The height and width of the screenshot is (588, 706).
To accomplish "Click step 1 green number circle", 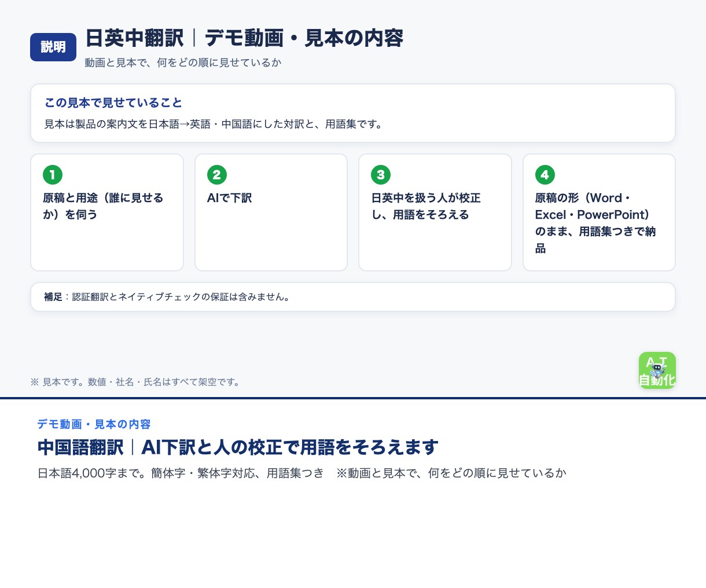I will click(x=53, y=175).
